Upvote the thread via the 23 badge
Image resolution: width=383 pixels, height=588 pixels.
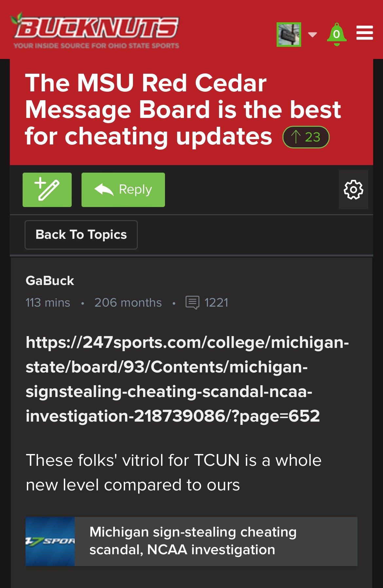(x=306, y=137)
